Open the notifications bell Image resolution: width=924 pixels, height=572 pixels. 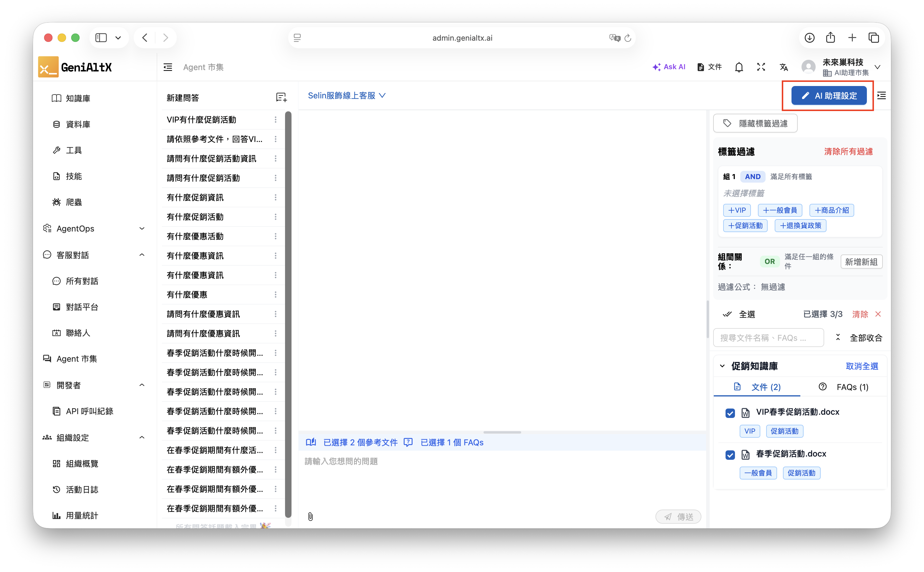pyautogui.click(x=739, y=67)
